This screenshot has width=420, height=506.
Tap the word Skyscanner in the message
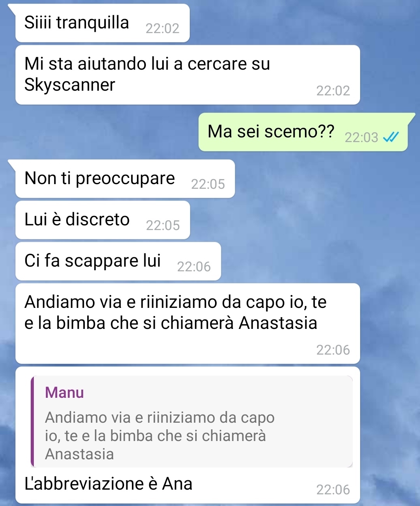point(70,85)
